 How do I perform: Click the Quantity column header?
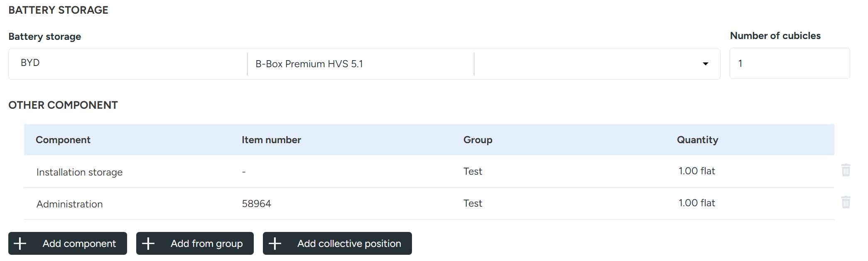(697, 140)
